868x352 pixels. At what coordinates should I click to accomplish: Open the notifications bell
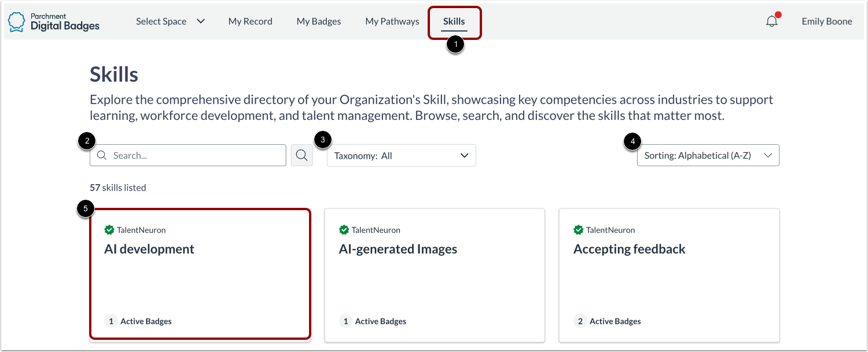(x=771, y=21)
